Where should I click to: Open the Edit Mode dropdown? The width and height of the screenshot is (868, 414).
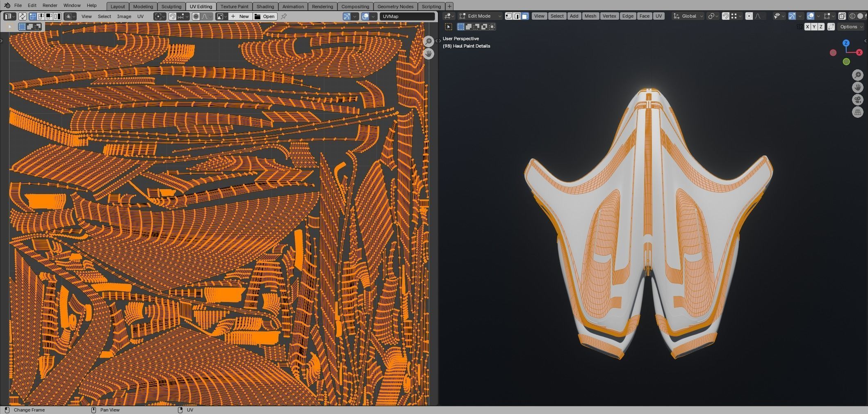pos(480,16)
